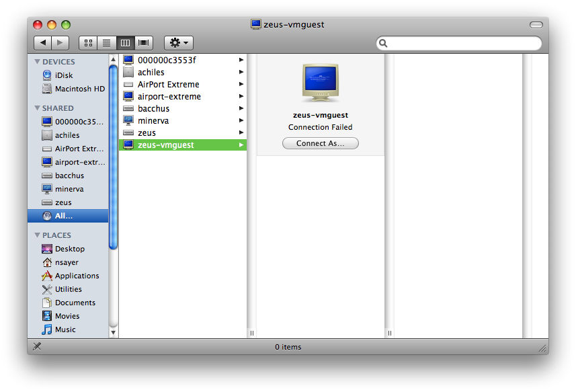Select bacchus in the sidebar

tap(68, 175)
